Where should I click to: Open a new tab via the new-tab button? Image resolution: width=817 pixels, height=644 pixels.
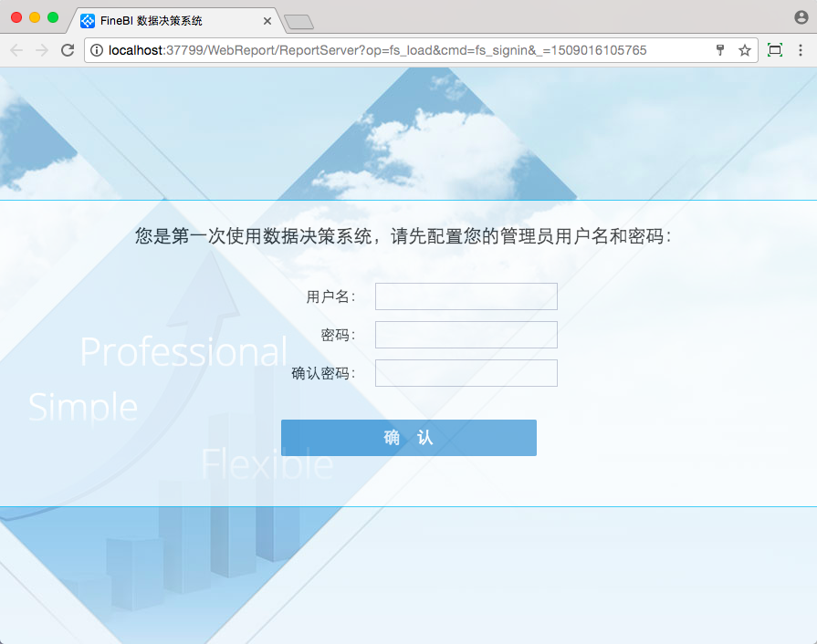click(299, 22)
